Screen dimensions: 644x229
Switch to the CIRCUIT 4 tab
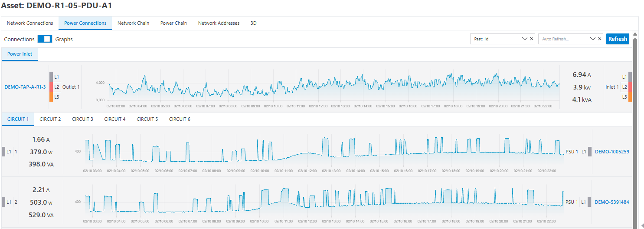pyautogui.click(x=115, y=119)
